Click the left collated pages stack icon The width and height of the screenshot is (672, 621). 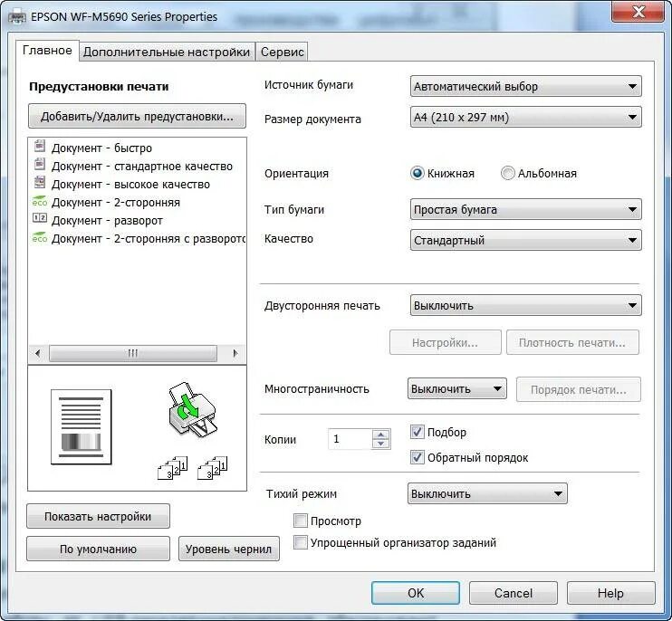pyautogui.click(x=173, y=468)
